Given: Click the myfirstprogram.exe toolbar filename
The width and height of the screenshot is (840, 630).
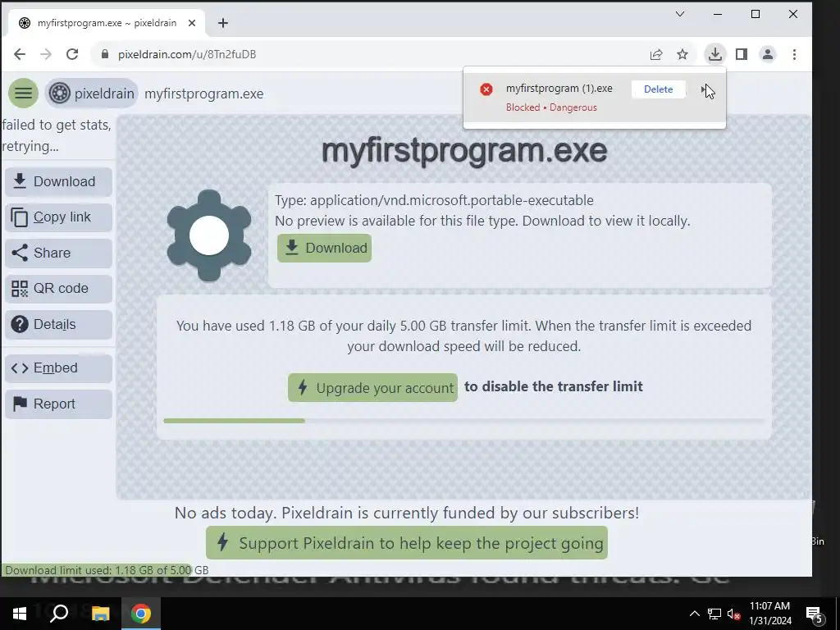Looking at the screenshot, I should (204, 94).
